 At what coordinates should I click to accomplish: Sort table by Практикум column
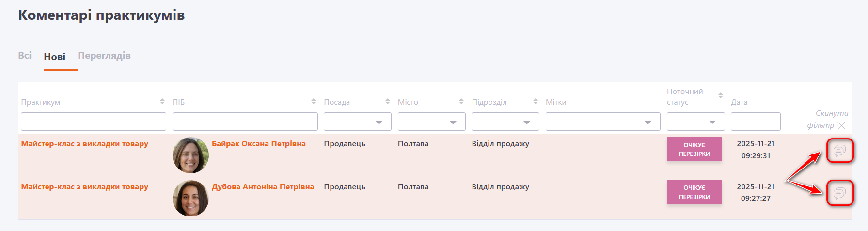[x=162, y=102]
